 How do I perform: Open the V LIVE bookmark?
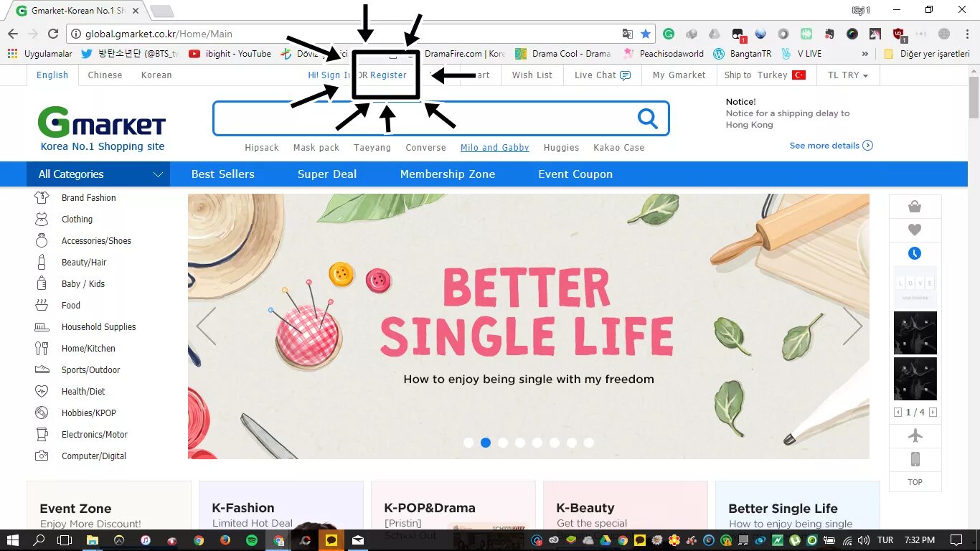pyautogui.click(x=801, y=54)
